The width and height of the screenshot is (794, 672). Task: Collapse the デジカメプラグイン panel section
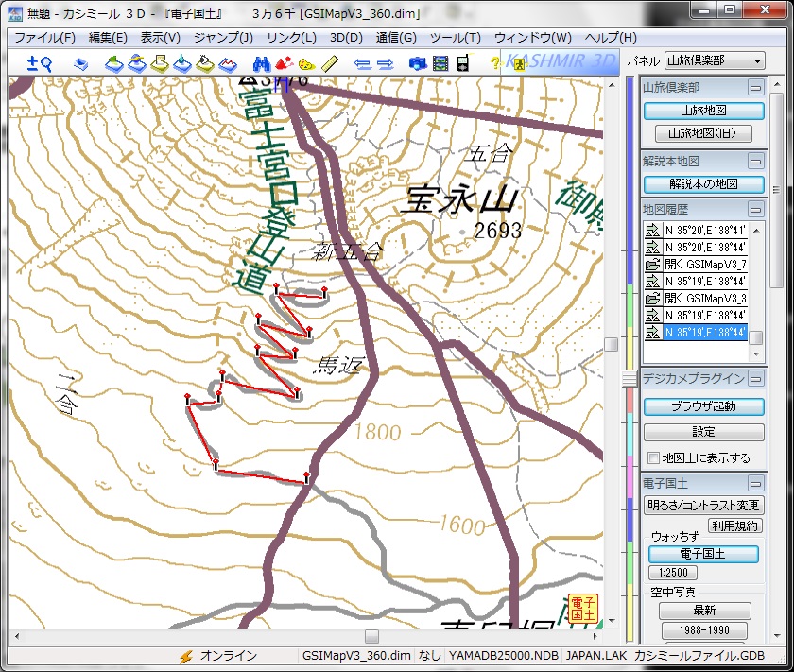(x=755, y=378)
